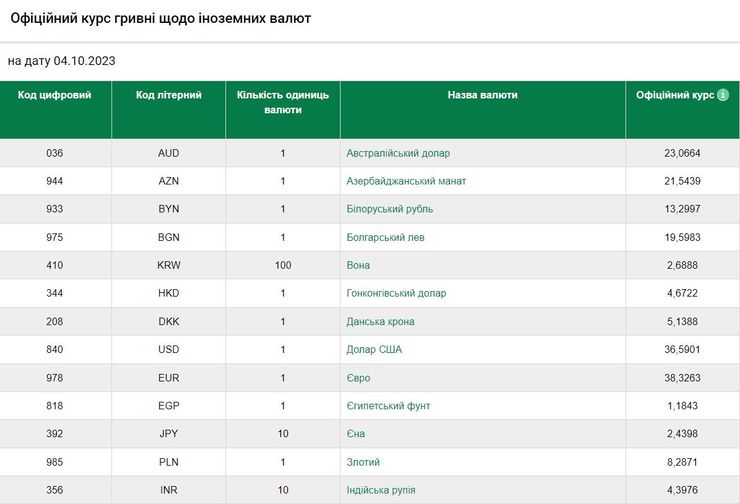Click the Вона currency link
The width and height of the screenshot is (740, 504).
pos(358,265)
